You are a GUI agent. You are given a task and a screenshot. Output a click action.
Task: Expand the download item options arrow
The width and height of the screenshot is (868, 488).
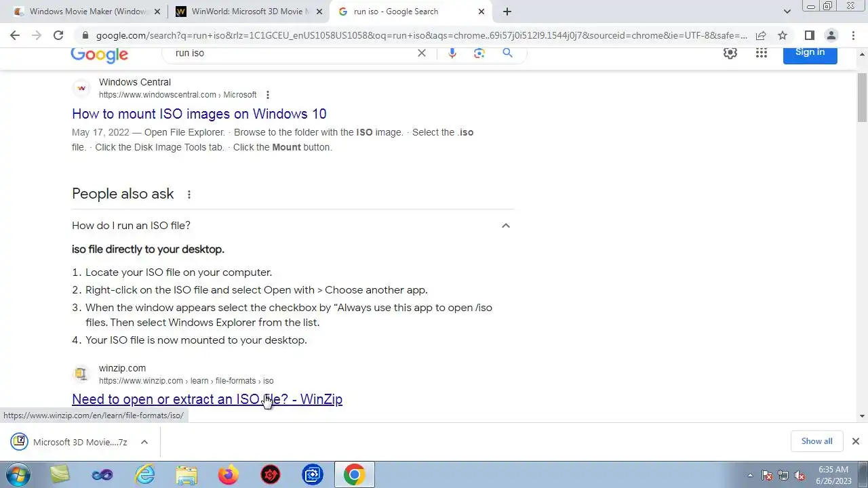click(x=144, y=442)
